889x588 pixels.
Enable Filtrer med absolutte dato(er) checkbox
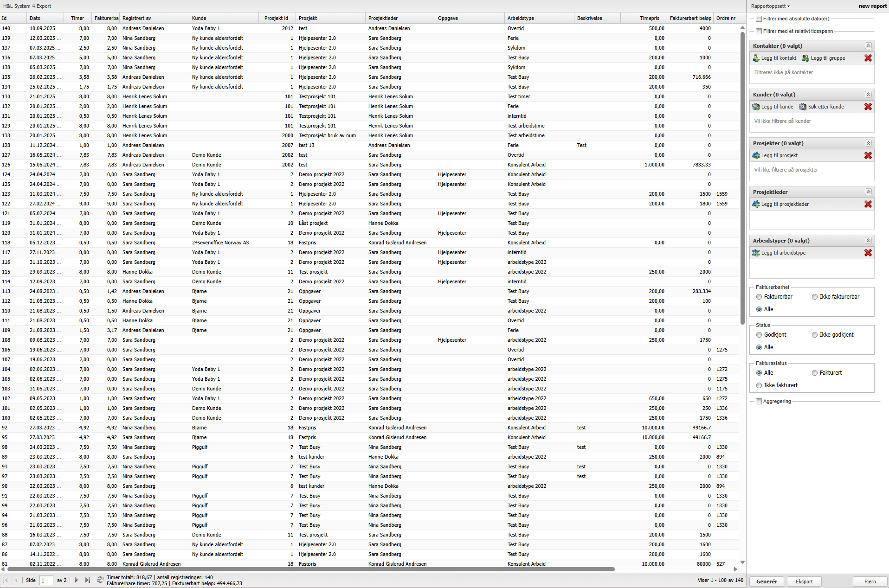(759, 19)
